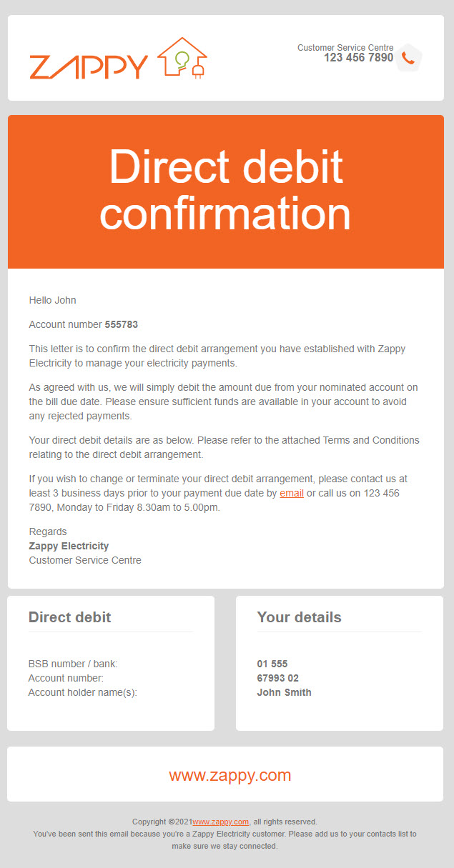Click account holder name John Smith
Viewport: 454px width, 868px height.
(x=285, y=692)
